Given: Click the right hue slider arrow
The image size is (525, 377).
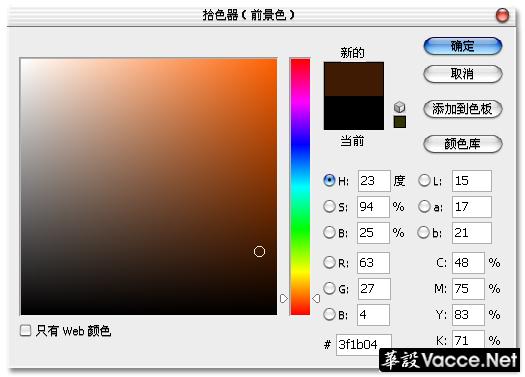Looking at the screenshot, I should pyautogui.click(x=316, y=298).
